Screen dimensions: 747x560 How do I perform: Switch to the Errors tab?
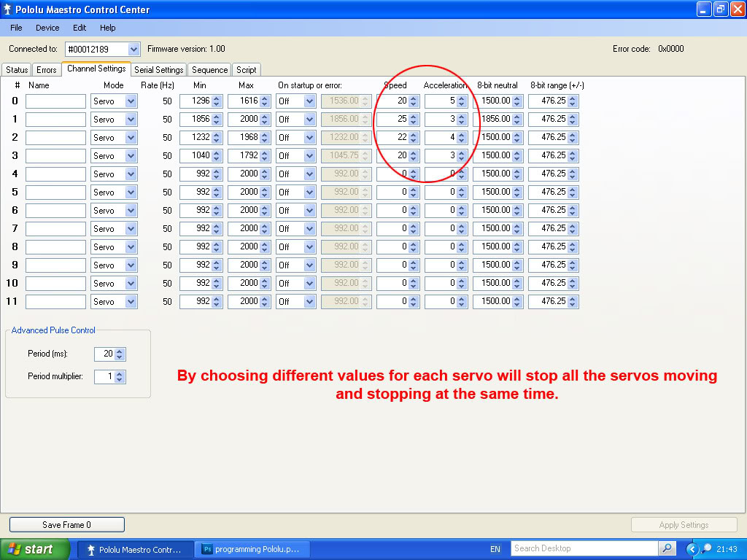tap(46, 69)
